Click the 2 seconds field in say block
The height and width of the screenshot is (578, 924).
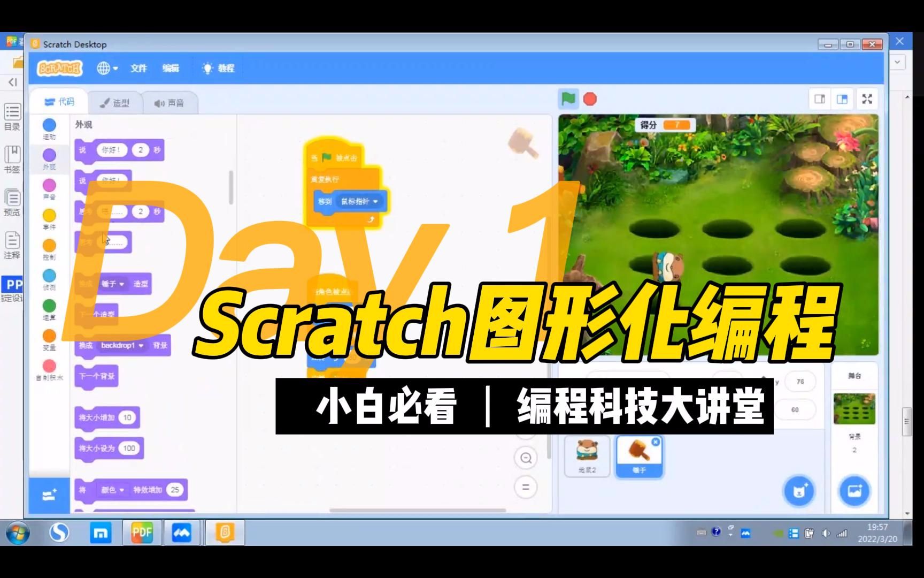(x=141, y=150)
